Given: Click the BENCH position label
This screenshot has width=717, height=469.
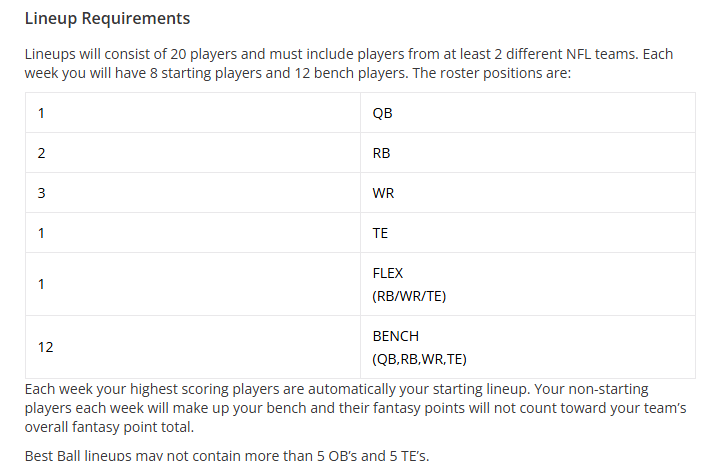Looking at the screenshot, I should pyautogui.click(x=396, y=336).
